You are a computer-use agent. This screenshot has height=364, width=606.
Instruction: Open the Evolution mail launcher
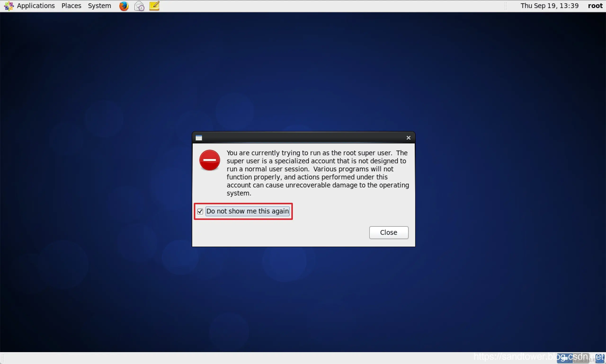pyautogui.click(x=139, y=6)
